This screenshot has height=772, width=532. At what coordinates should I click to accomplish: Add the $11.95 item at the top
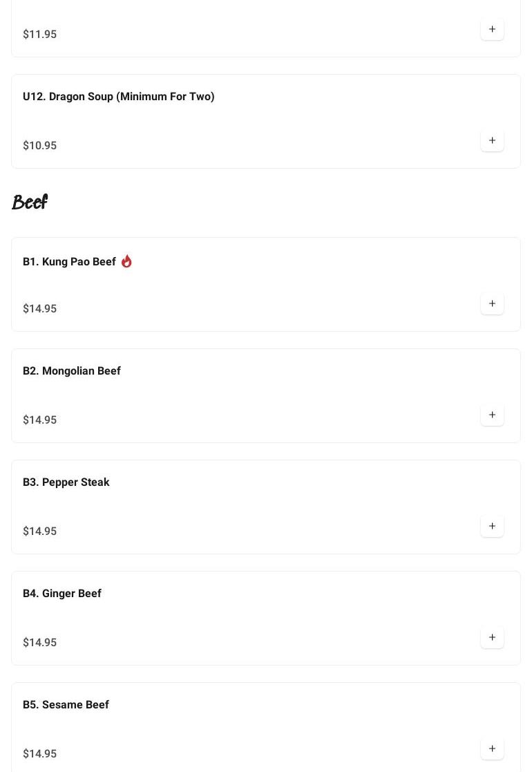point(492,30)
